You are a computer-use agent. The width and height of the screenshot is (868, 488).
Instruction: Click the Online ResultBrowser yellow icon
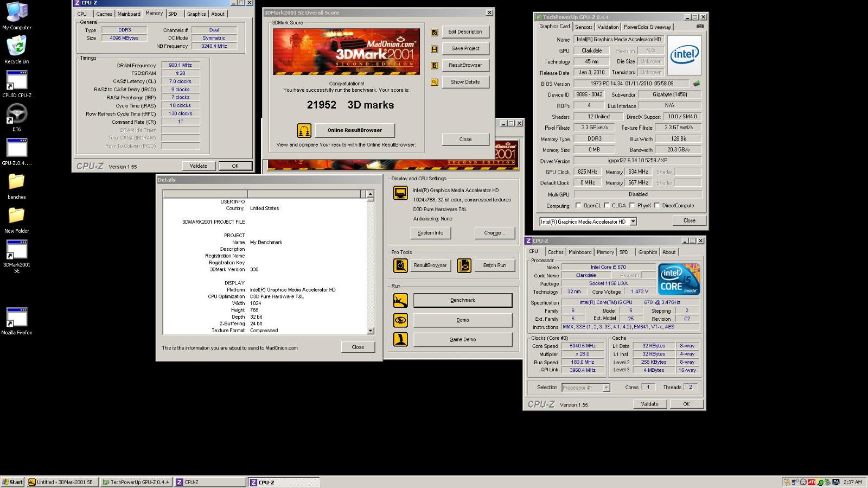[x=304, y=130]
